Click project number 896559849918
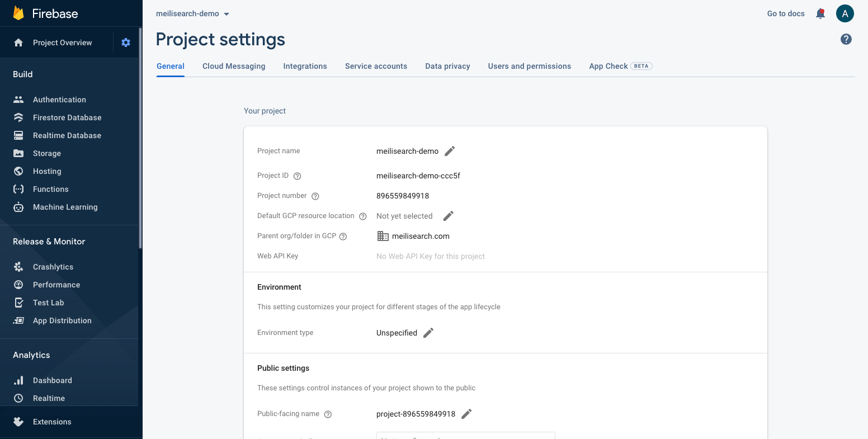The height and width of the screenshot is (439, 868). coord(403,196)
